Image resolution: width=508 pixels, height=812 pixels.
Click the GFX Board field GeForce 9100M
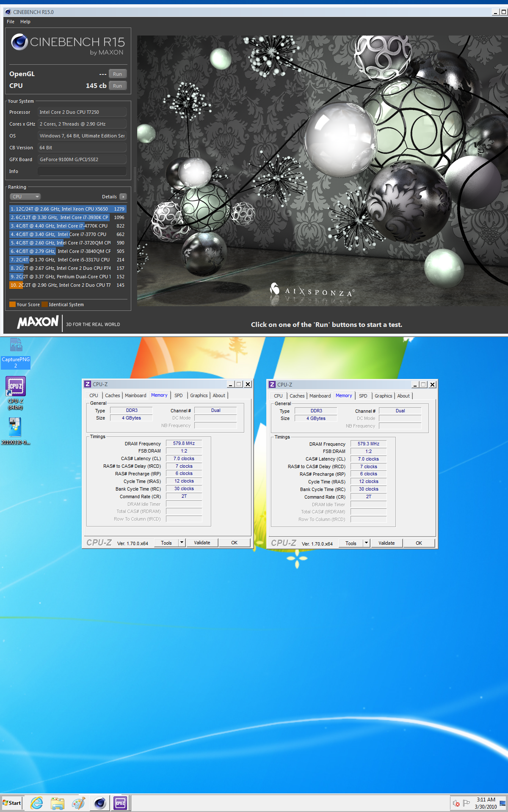pos(82,159)
